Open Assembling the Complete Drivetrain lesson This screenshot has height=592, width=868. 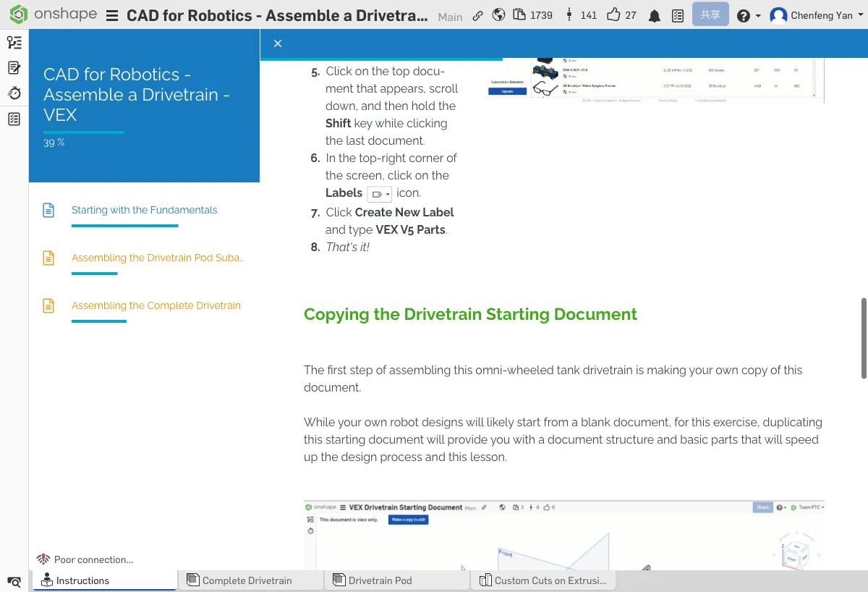pos(156,305)
